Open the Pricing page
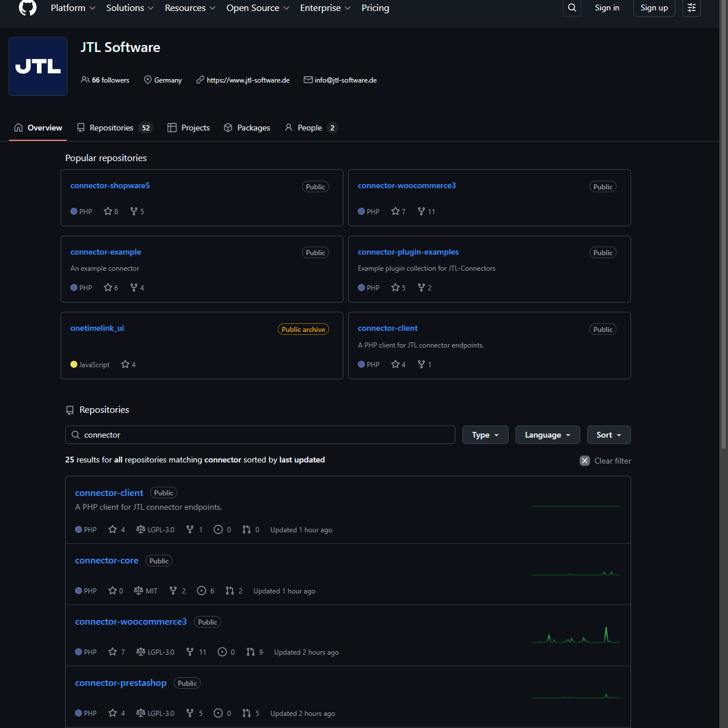728x728 pixels. coord(375,8)
